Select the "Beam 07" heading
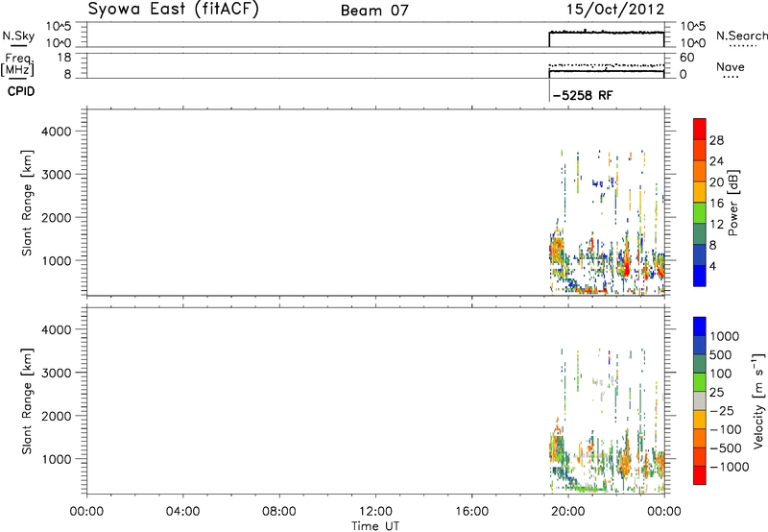 click(x=374, y=11)
